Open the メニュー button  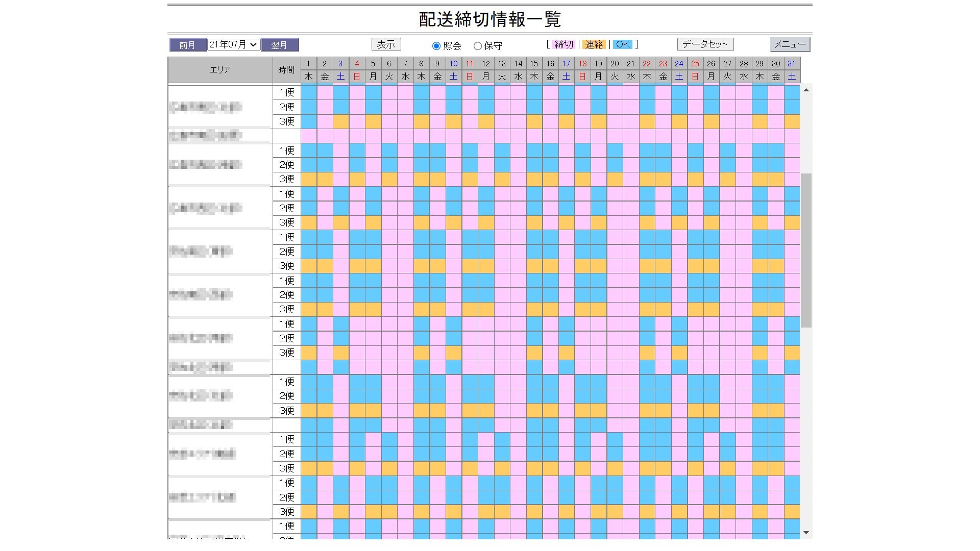click(790, 44)
